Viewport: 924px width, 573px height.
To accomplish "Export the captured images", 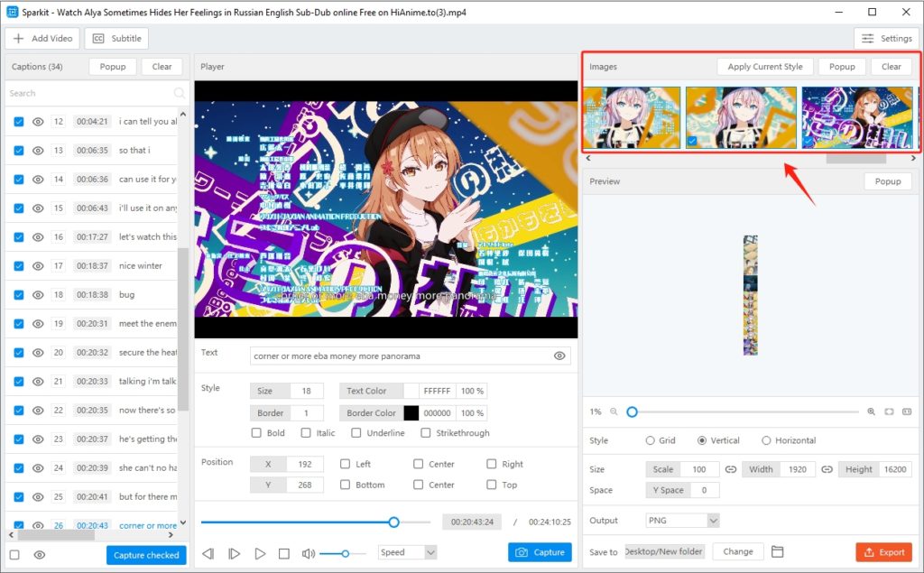I will [x=883, y=551].
